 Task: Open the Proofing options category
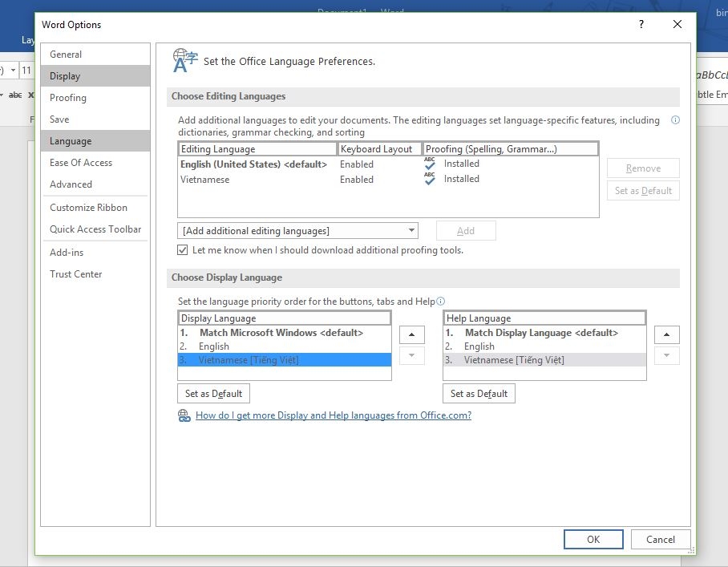[x=68, y=98]
